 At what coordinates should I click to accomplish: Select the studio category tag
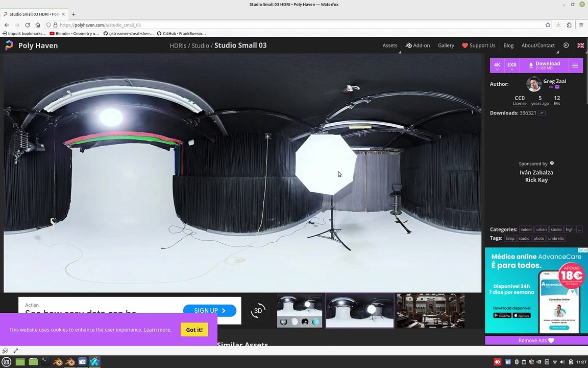(556, 229)
